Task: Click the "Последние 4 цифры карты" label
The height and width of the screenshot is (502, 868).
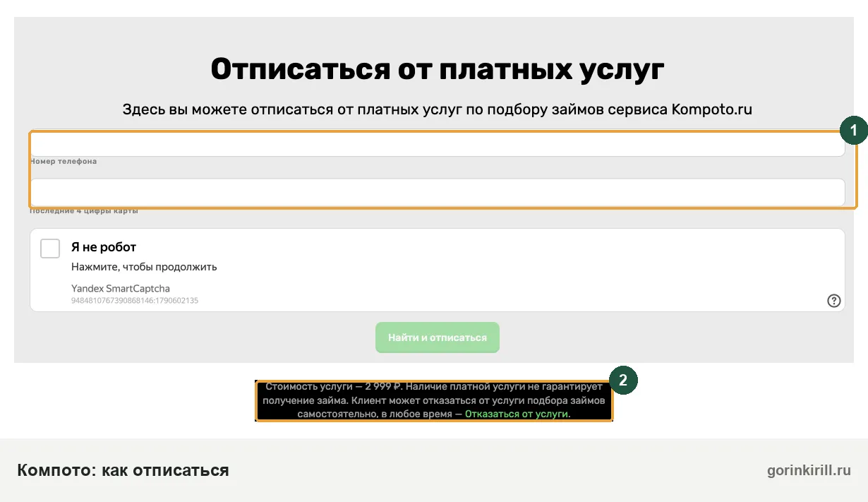Action: [84, 211]
